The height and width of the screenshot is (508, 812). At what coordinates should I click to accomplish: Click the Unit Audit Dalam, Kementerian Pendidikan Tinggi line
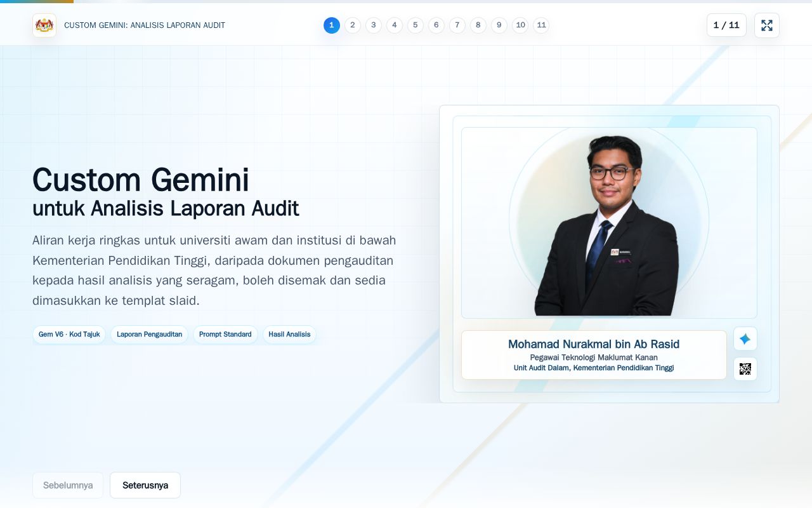pos(594,368)
